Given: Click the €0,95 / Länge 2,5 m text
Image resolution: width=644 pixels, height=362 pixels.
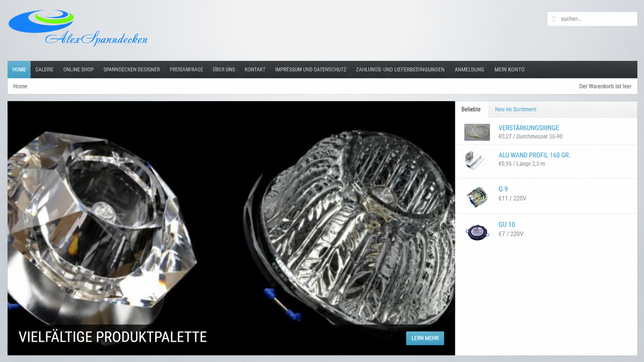Looking at the screenshot, I should (522, 164).
